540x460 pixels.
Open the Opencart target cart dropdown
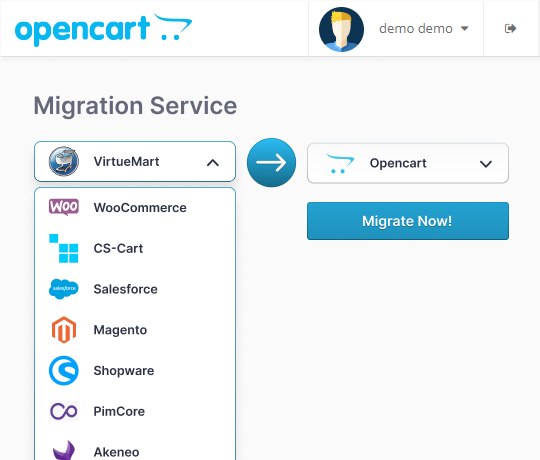click(408, 163)
